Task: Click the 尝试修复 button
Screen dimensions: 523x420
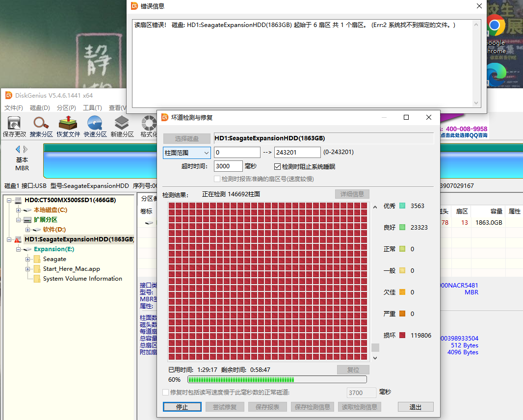Action: coord(225,407)
